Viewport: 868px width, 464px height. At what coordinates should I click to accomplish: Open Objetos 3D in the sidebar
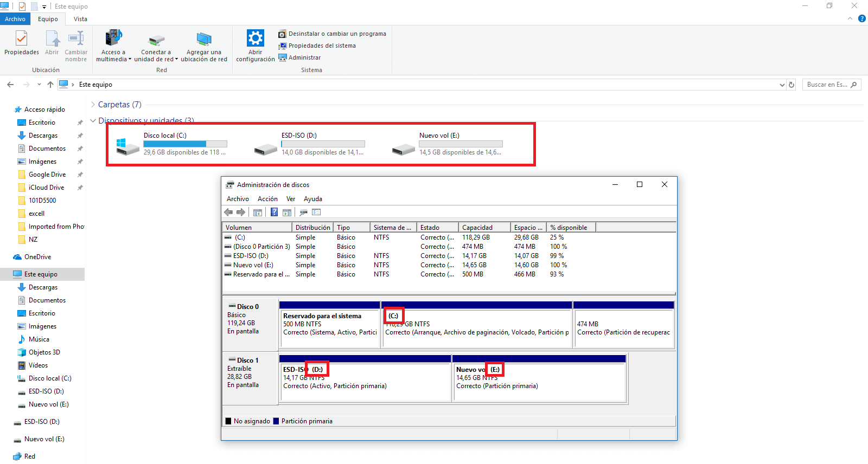(44, 352)
